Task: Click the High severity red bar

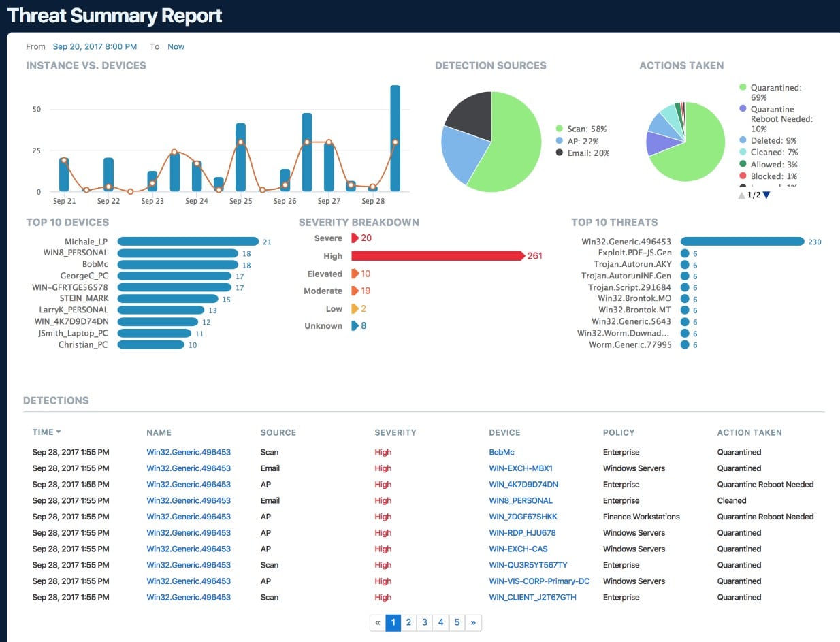Action: 438,256
